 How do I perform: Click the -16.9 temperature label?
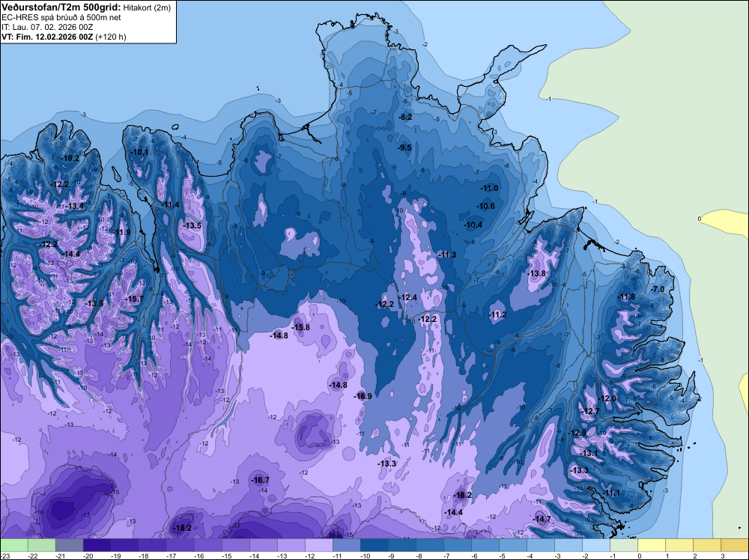363,396
